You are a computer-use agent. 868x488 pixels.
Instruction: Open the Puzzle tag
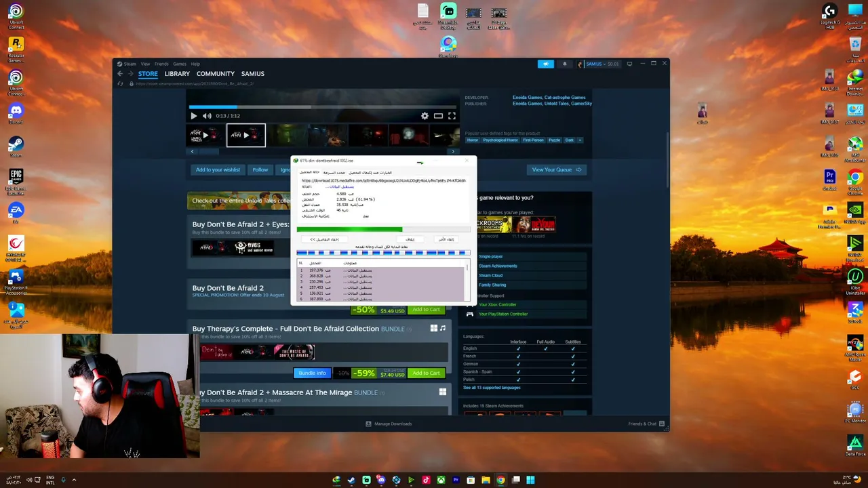pos(555,140)
